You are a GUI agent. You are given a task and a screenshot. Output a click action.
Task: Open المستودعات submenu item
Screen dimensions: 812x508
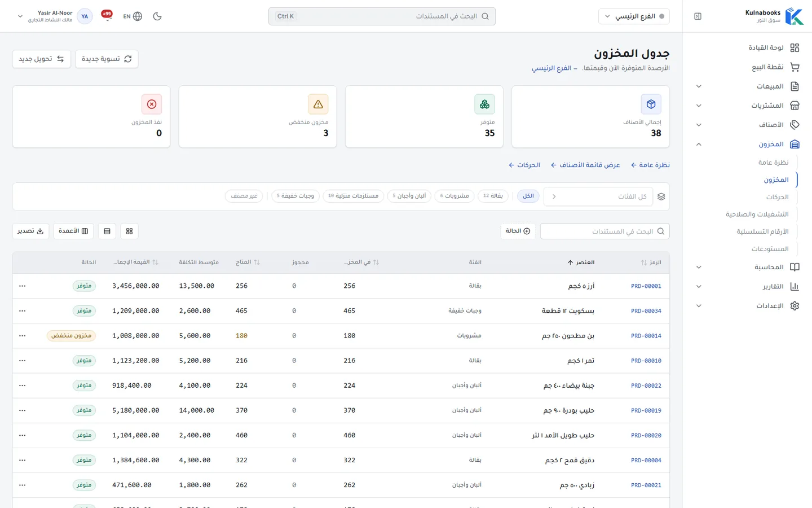click(x=770, y=249)
